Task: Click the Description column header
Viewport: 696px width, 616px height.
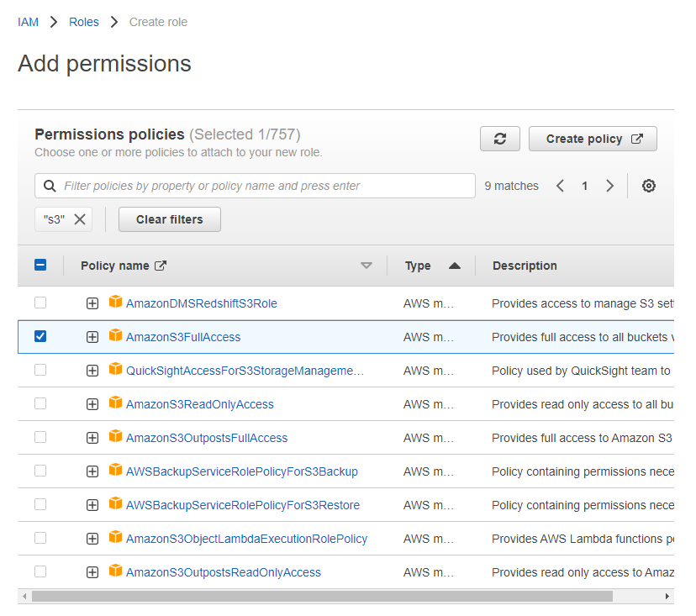Action: click(525, 266)
